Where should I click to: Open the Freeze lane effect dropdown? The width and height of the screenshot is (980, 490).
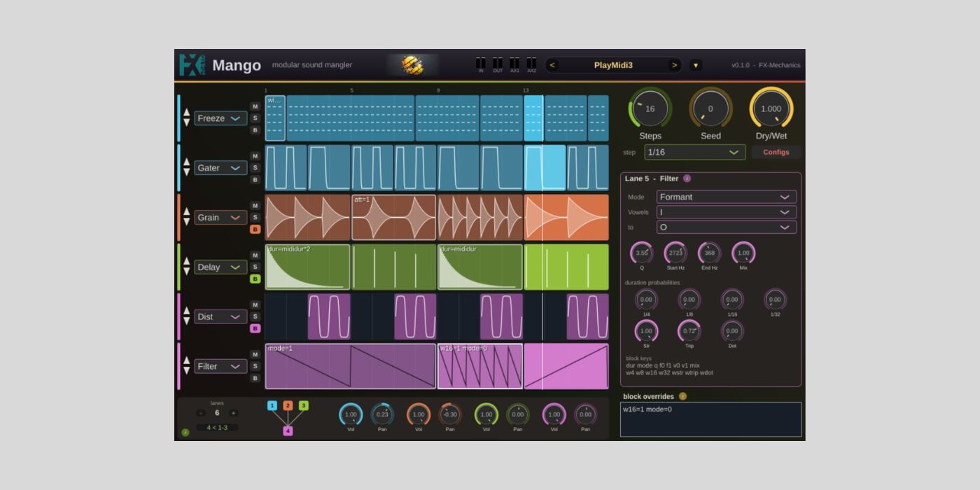click(220, 118)
